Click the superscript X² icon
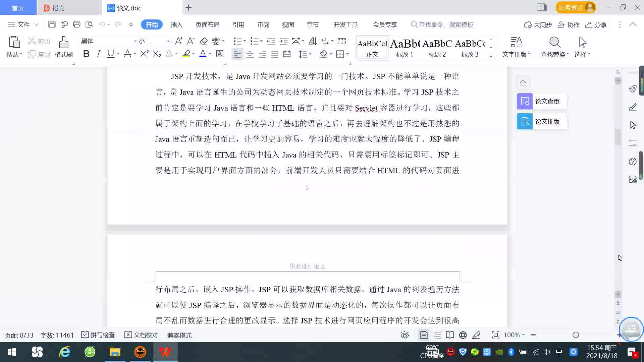The height and width of the screenshot is (362, 644). (x=144, y=54)
